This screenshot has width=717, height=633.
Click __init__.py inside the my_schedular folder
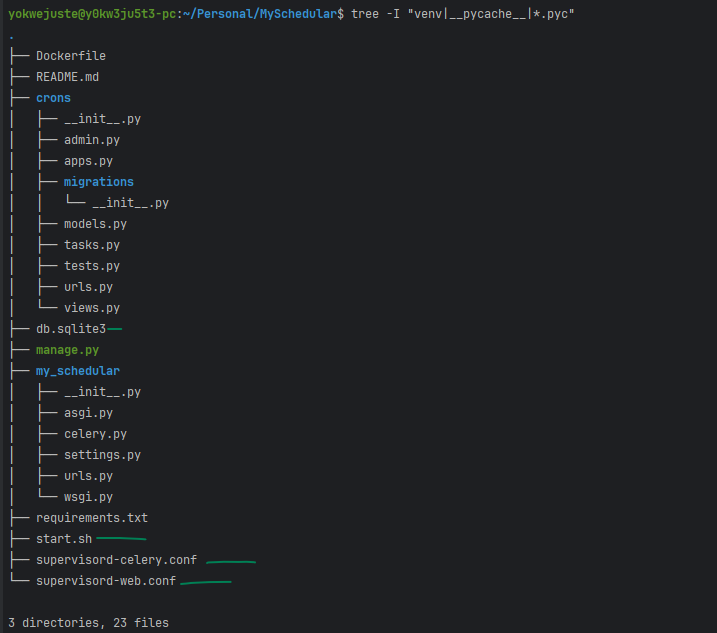tap(102, 392)
